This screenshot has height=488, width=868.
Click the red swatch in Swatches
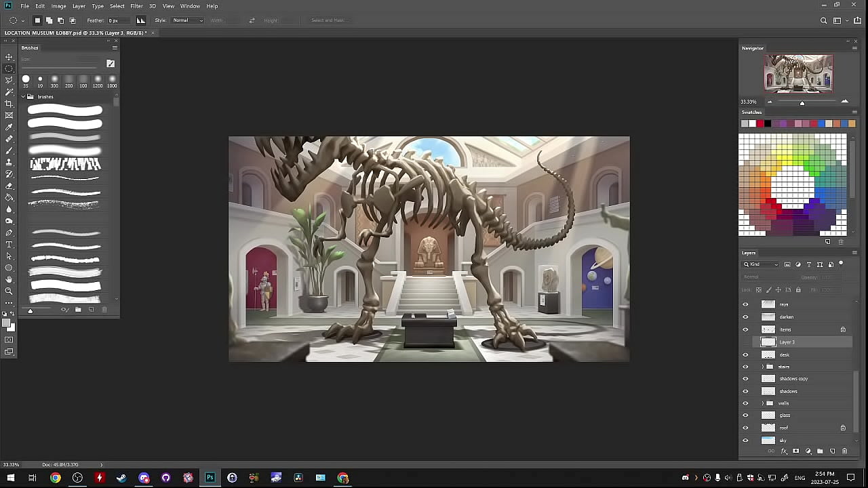point(760,123)
